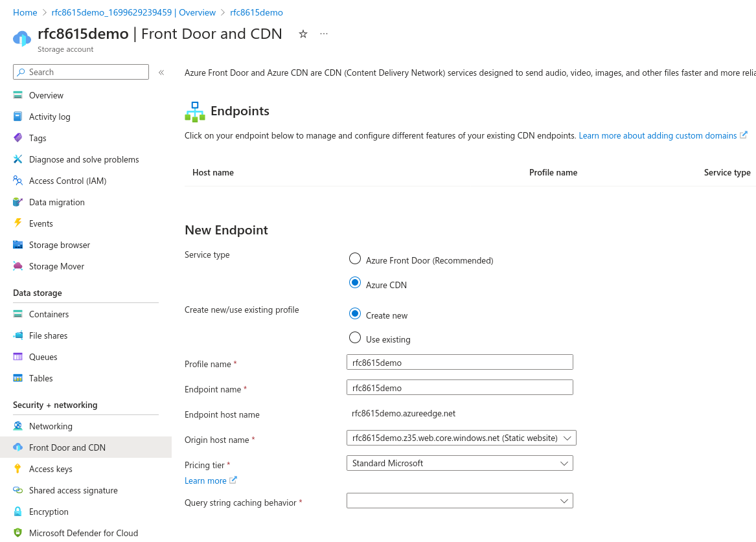
Task: Click the Access Control (IAM) icon
Action: click(x=18, y=180)
